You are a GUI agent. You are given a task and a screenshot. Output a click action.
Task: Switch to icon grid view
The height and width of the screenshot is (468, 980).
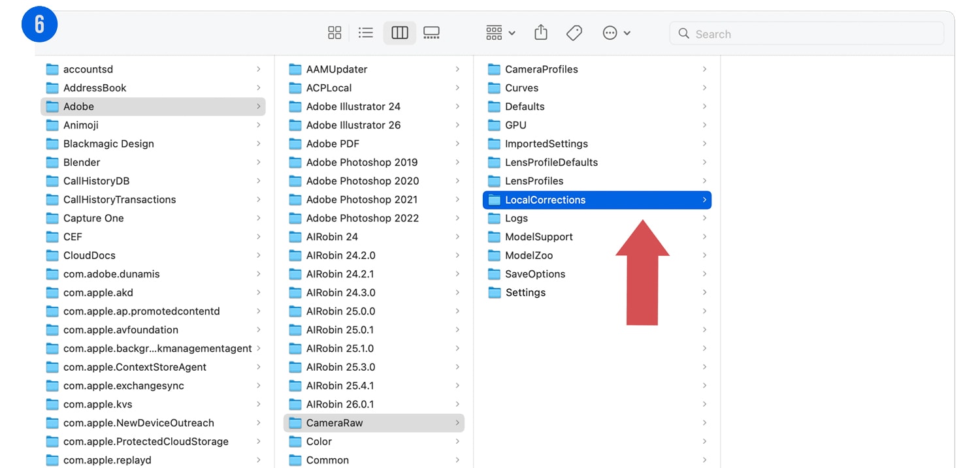point(335,33)
